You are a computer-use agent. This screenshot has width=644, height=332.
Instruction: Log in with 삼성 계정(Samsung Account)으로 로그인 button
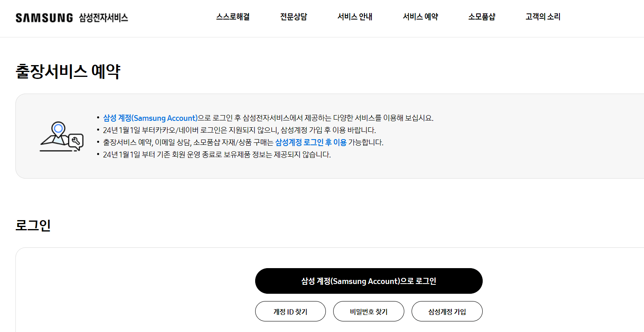coord(369,281)
